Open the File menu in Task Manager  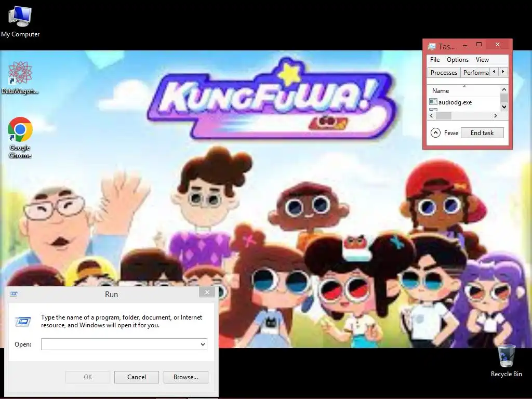[435, 60]
